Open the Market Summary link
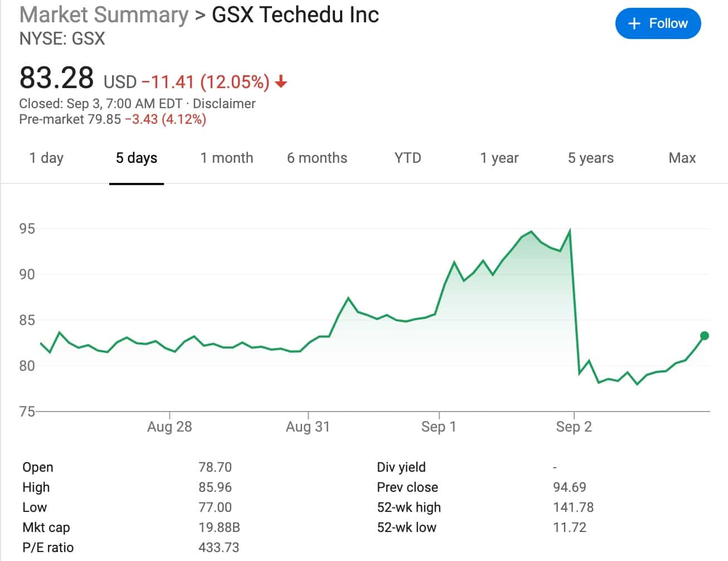The image size is (728, 561). (104, 15)
